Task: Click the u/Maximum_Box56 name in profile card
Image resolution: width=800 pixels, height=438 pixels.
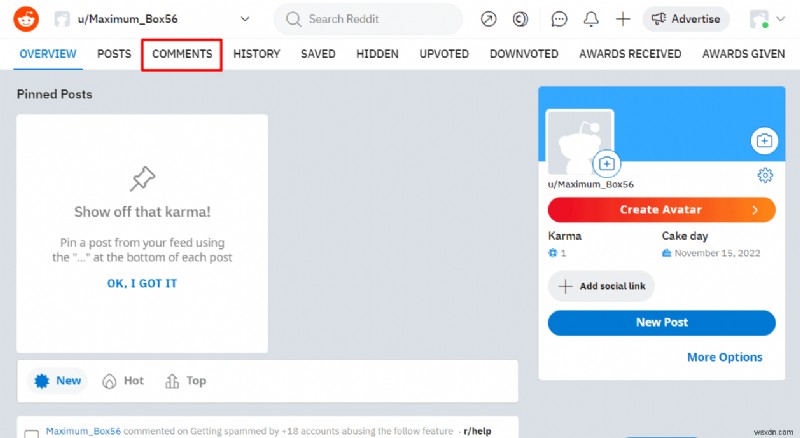Action: click(x=591, y=184)
